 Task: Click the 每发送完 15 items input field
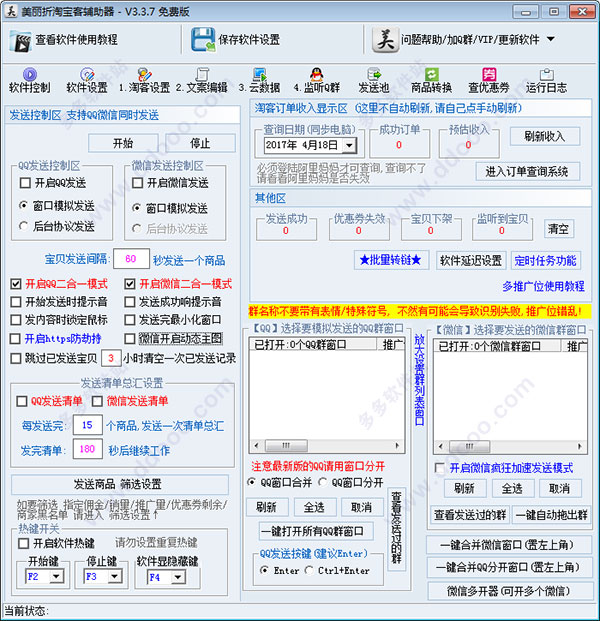tap(88, 425)
